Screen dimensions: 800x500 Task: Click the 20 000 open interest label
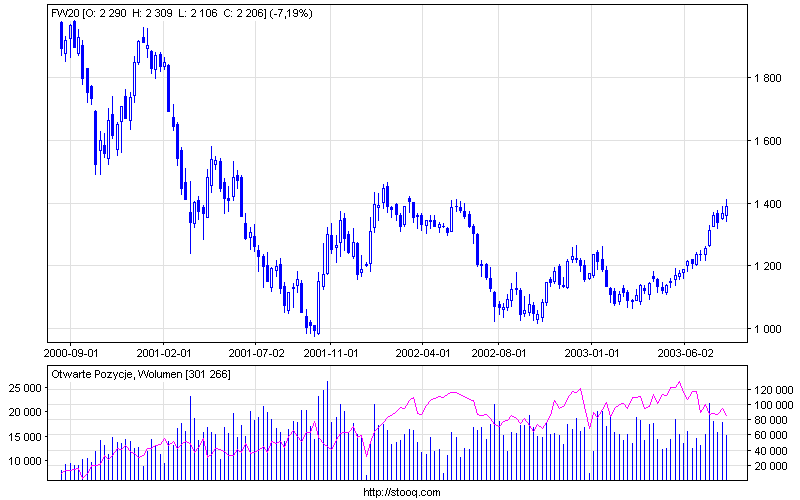pyautogui.click(x=771, y=466)
